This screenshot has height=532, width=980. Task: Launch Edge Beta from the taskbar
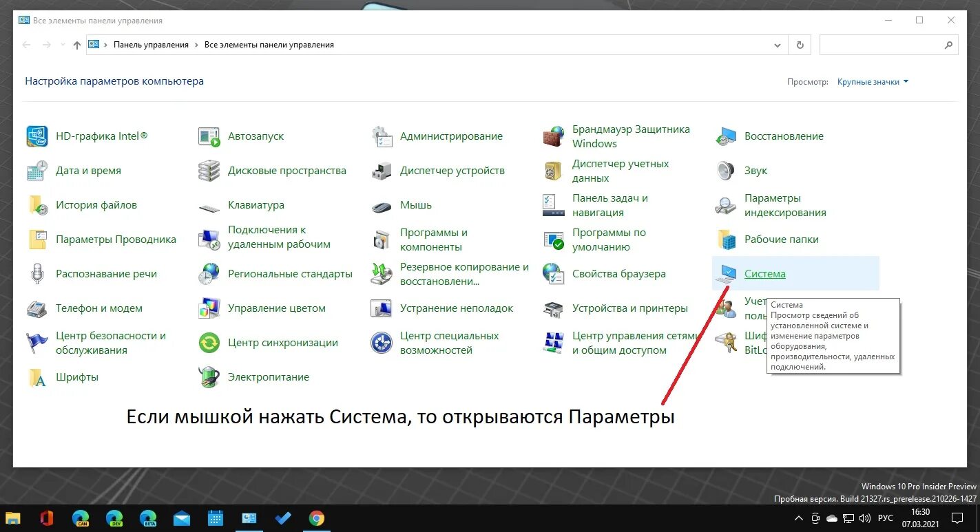click(148, 518)
